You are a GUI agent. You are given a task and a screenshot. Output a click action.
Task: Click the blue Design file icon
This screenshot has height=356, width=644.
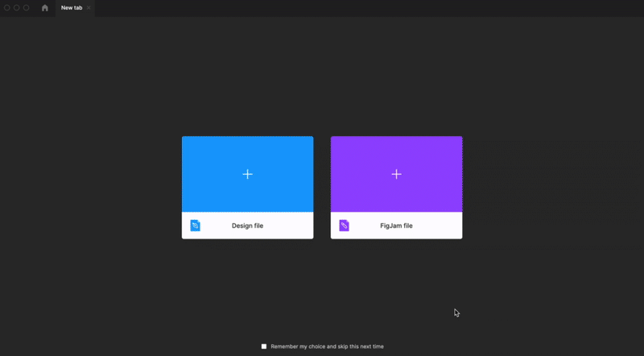pos(195,226)
